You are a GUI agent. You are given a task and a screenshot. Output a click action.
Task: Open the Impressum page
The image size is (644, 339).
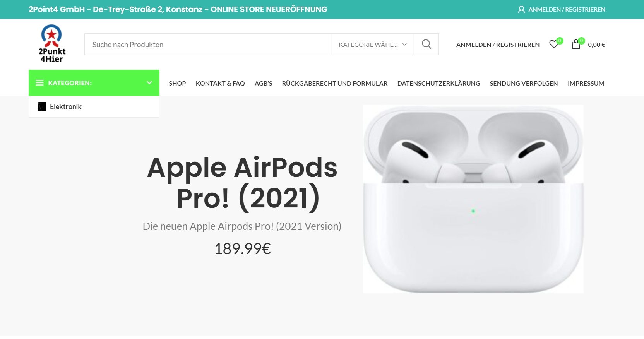[x=586, y=83]
